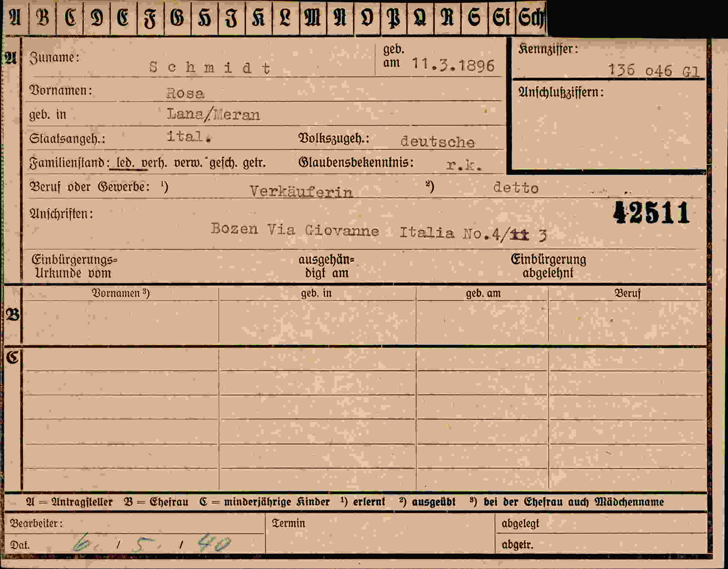Click the address "Bozen Via Giovanne Italia"
The width and height of the screenshot is (728, 569).
click(333, 231)
